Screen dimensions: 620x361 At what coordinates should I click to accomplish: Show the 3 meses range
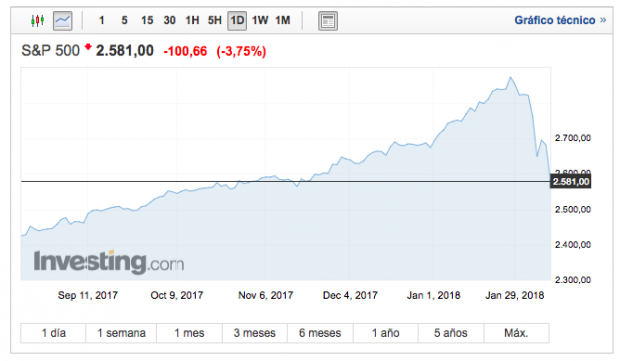tap(255, 333)
